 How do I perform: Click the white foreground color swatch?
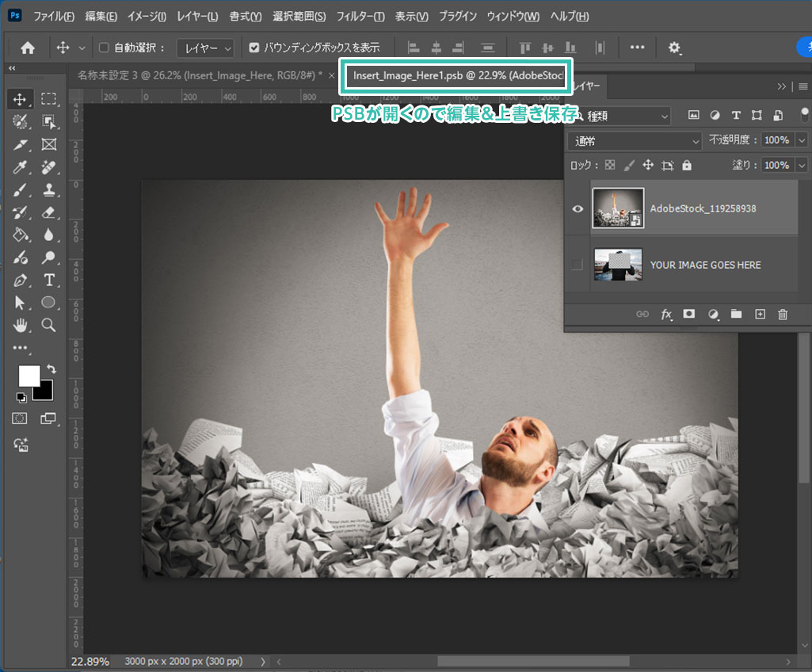point(29,376)
